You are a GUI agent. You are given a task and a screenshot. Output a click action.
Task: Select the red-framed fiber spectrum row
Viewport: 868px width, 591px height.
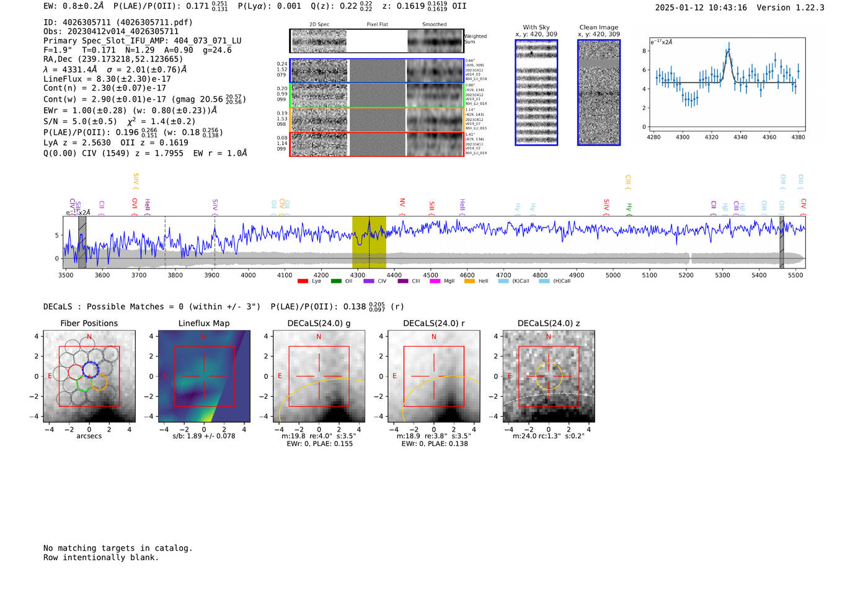pyautogui.click(x=376, y=144)
